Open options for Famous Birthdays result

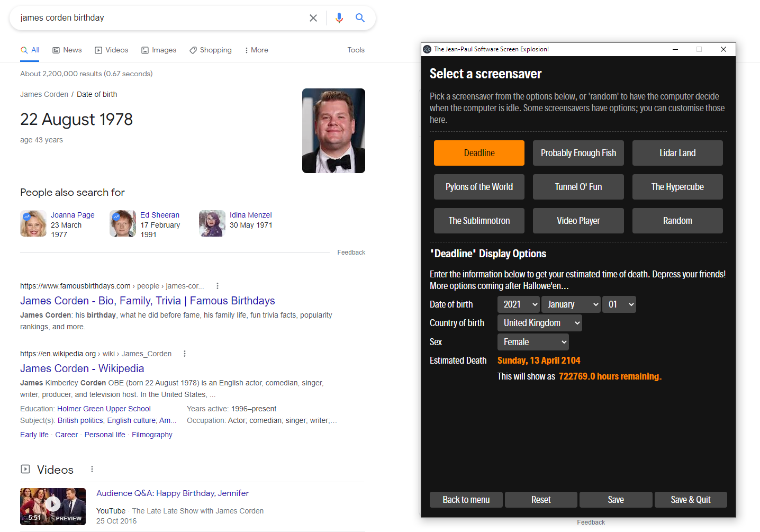click(x=218, y=286)
